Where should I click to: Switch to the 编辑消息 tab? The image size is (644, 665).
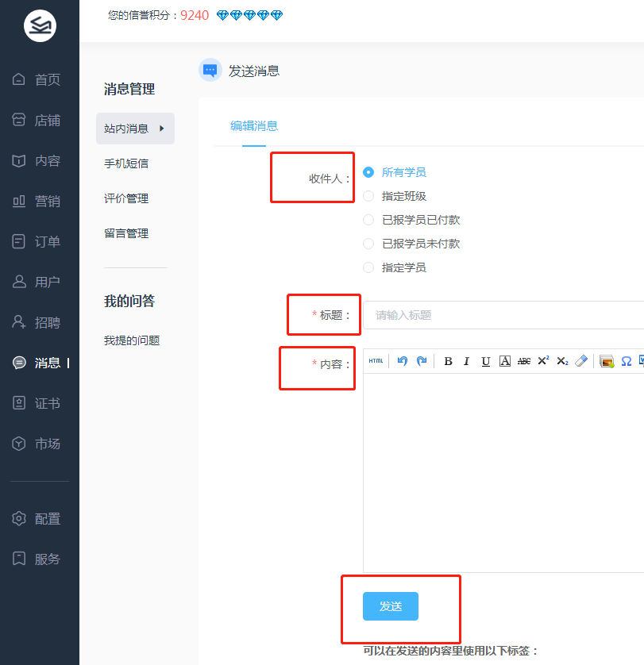tap(254, 125)
